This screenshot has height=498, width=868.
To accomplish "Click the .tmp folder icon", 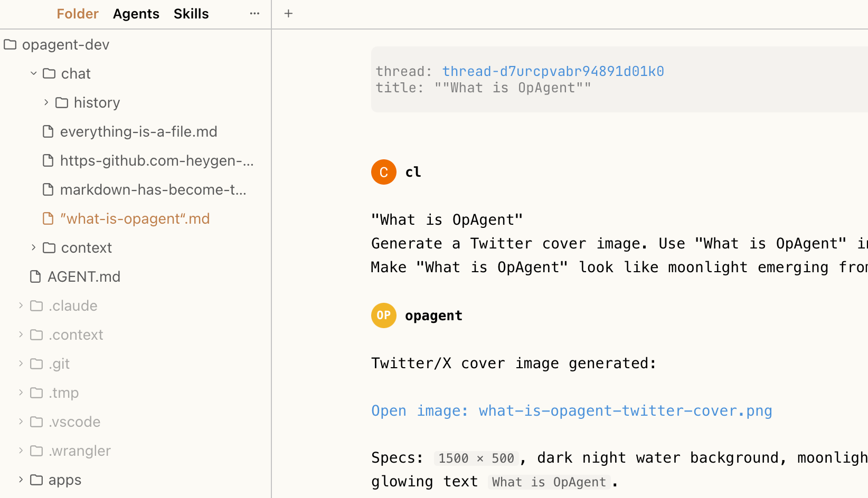I will pyautogui.click(x=36, y=392).
